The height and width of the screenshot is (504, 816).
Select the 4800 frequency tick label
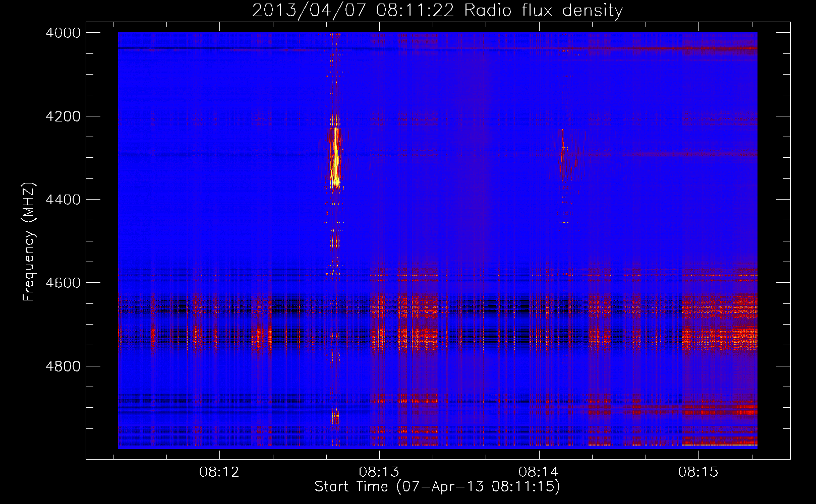click(x=63, y=366)
